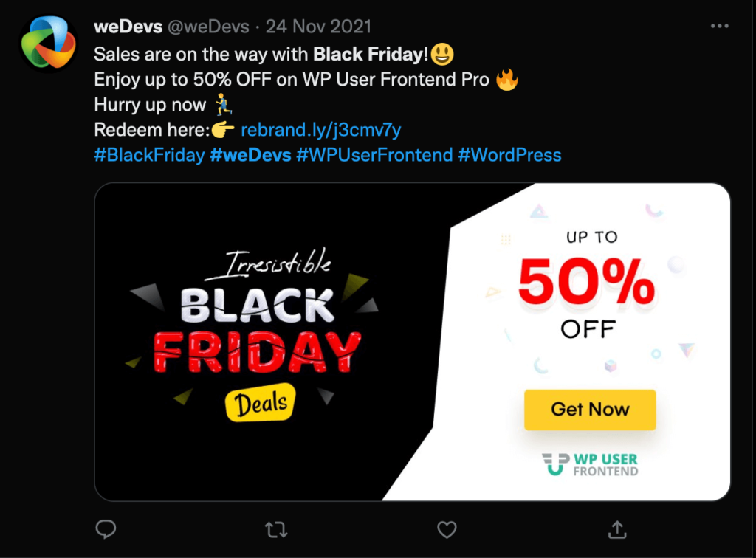Click the yellow Deals badge
This screenshot has width=756, height=558.
(260, 403)
